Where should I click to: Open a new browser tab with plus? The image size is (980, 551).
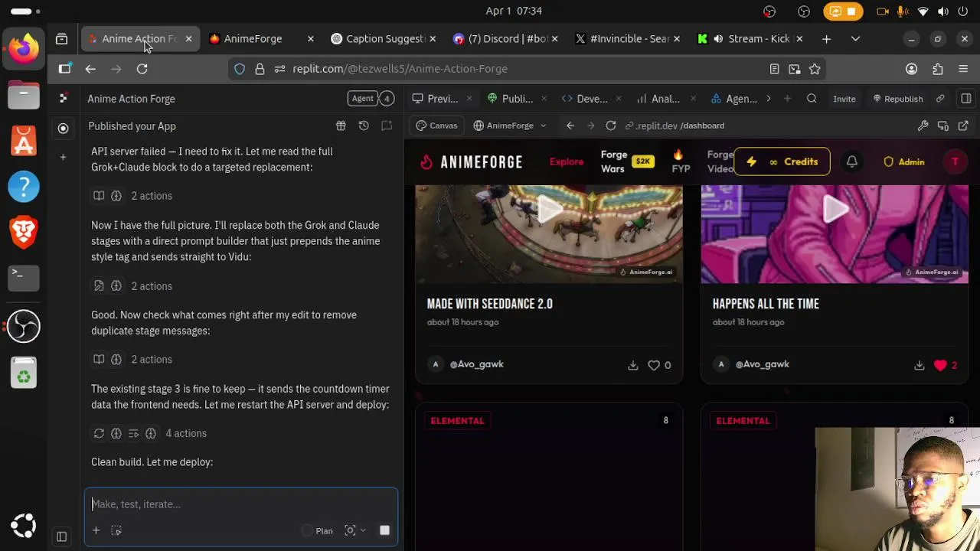[x=826, y=38]
